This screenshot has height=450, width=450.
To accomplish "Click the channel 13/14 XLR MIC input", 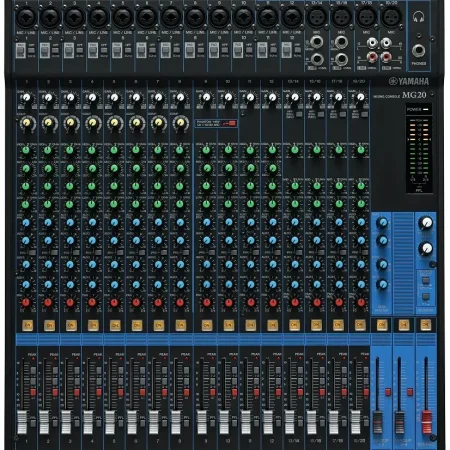I will pos(317,17).
